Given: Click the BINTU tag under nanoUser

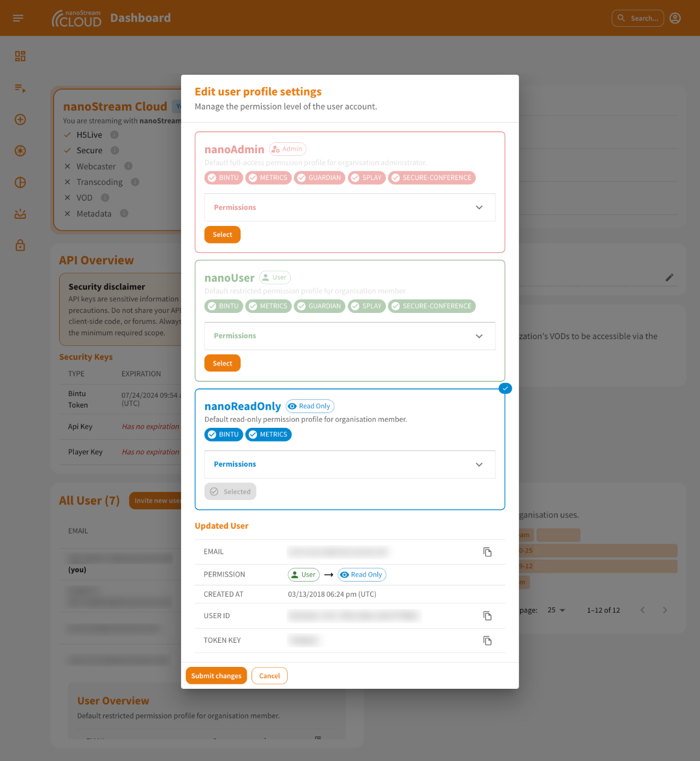Looking at the screenshot, I should (x=224, y=306).
